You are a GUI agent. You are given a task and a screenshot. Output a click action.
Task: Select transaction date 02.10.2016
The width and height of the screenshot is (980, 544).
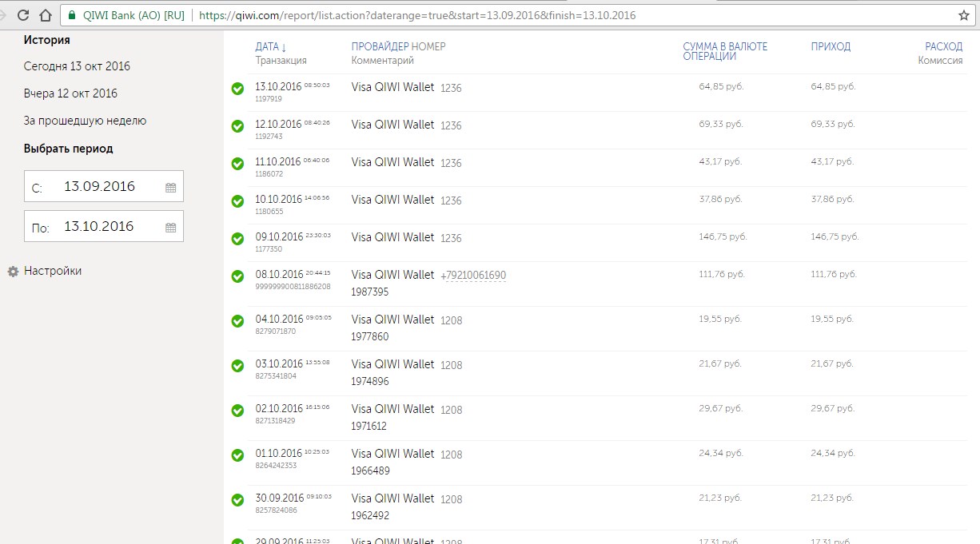(x=279, y=408)
